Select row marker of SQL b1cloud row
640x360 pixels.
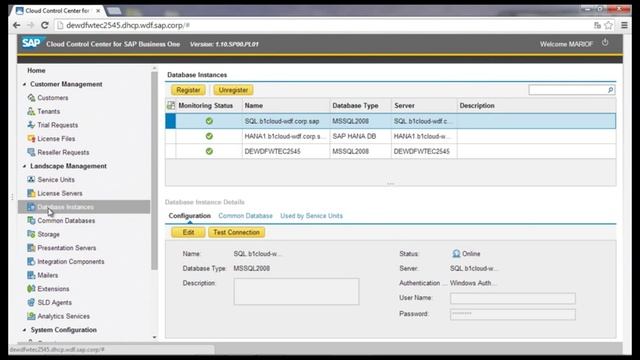click(x=171, y=121)
